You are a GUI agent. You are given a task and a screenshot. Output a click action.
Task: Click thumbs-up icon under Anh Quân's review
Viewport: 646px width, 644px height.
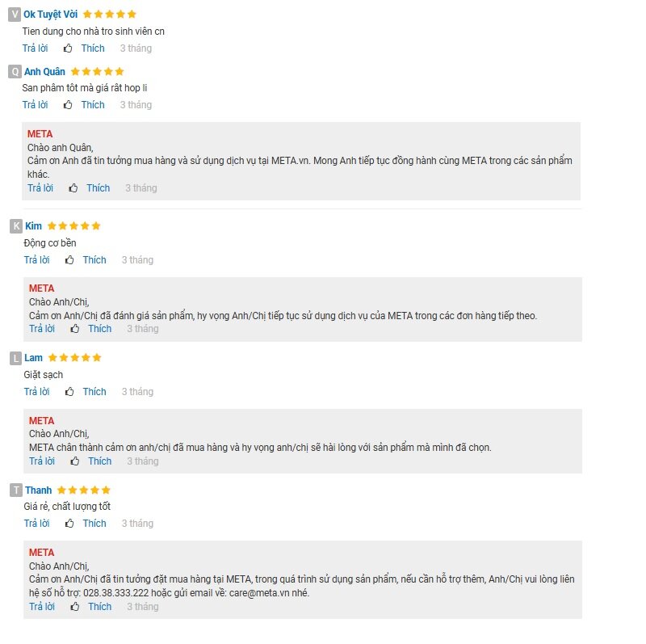tap(68, 105)
